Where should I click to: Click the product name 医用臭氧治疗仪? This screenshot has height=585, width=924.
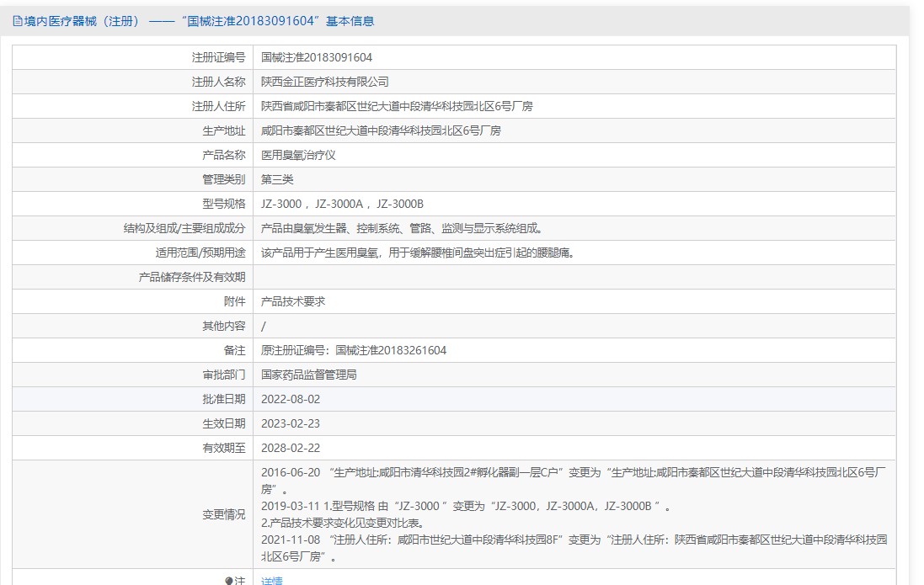click(x=298, y=155)
